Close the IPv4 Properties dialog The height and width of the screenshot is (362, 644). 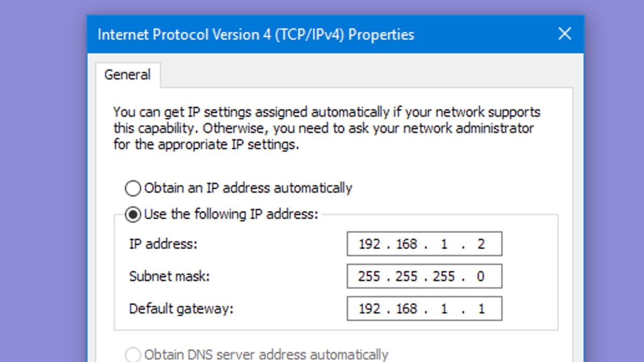[565, 34]
